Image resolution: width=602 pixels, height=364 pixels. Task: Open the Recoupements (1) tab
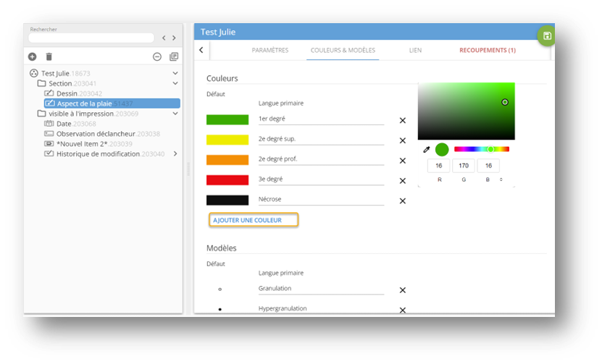tap(487, 50)
